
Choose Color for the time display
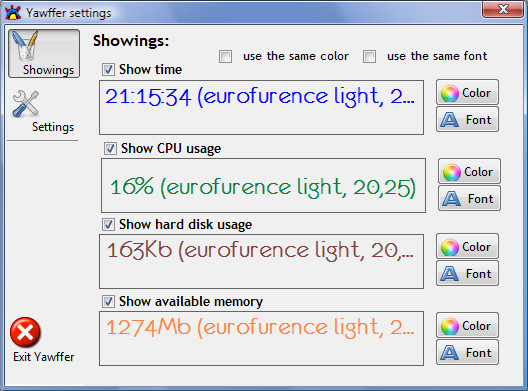point(467,92)
